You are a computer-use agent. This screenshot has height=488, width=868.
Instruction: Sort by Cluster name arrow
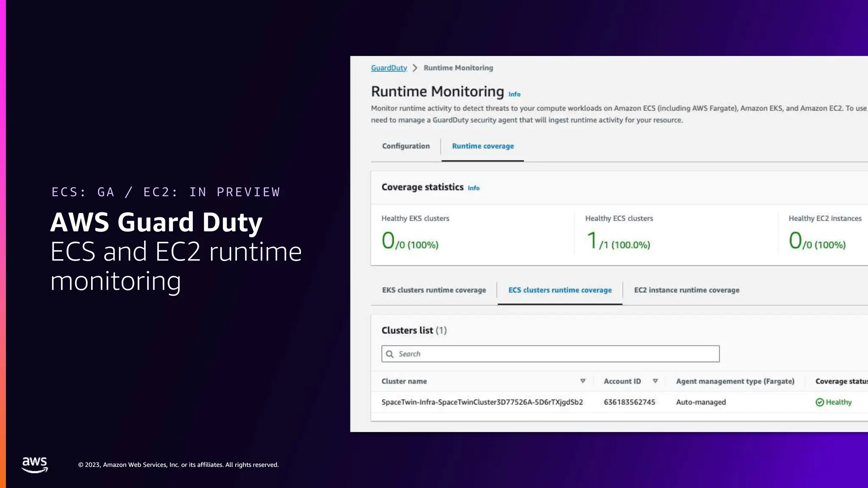(583, 381)
